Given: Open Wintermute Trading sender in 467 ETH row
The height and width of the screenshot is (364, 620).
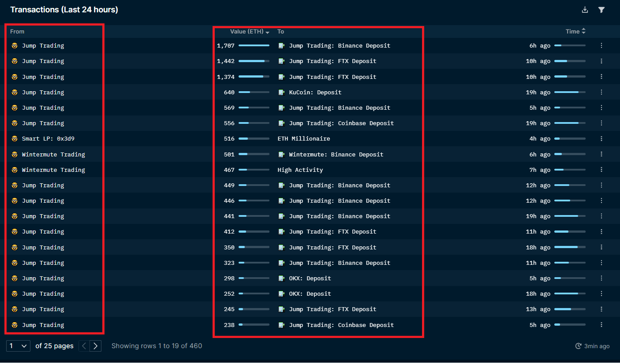Looking at the screenshot, I should tap(53, 170).
